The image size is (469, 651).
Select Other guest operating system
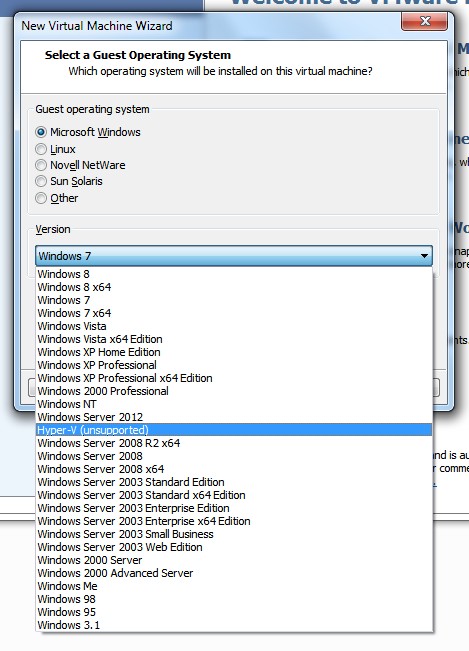41,198
